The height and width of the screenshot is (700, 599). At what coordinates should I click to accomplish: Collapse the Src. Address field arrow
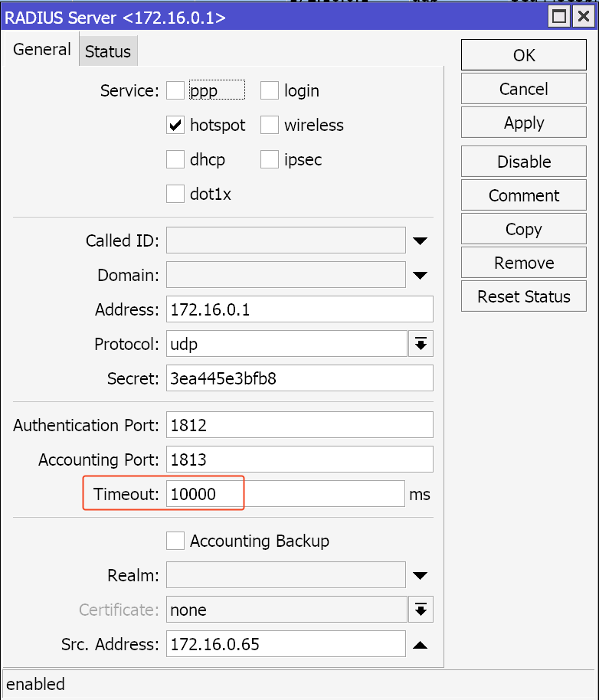(420, 645)
